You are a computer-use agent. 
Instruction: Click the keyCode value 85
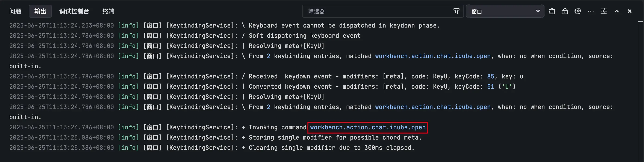pyautogui.click(x=491, y=77)
